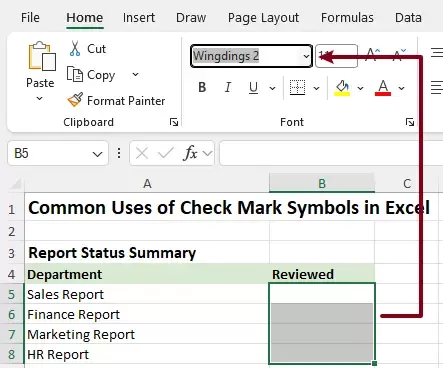Open Clipboard dialog launcher

pyautogui.click(x=174, y=122)
